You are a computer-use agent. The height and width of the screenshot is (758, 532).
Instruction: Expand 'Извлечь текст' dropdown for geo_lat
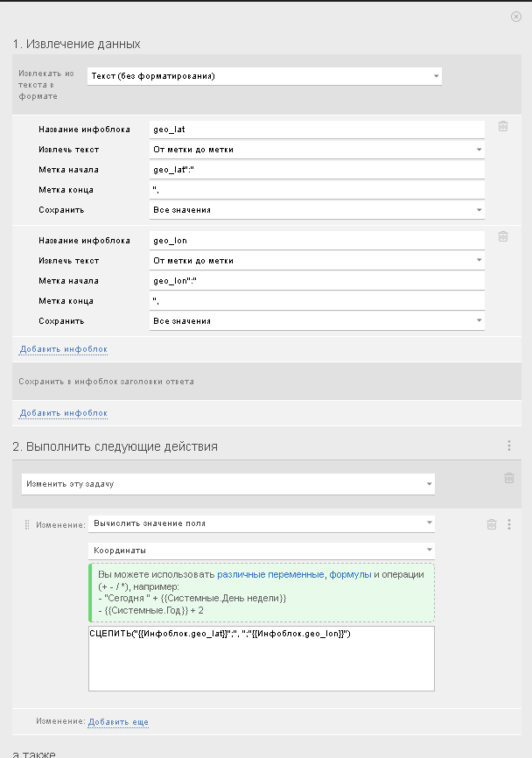(x=317, y=150)
